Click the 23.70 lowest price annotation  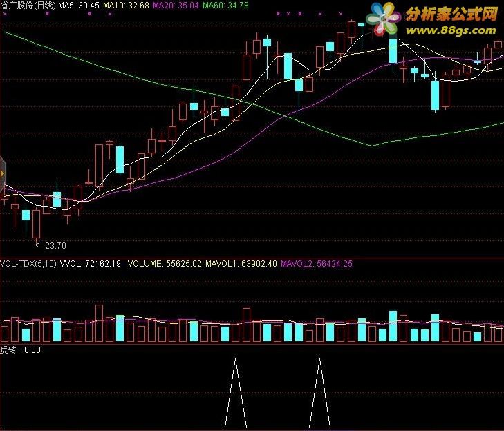click(x=50, y=245)
